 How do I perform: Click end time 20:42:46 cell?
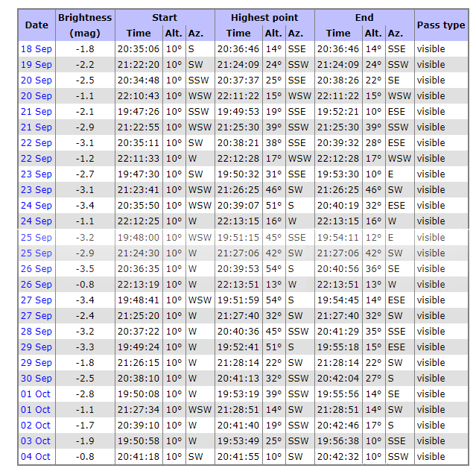pos(338,426)
